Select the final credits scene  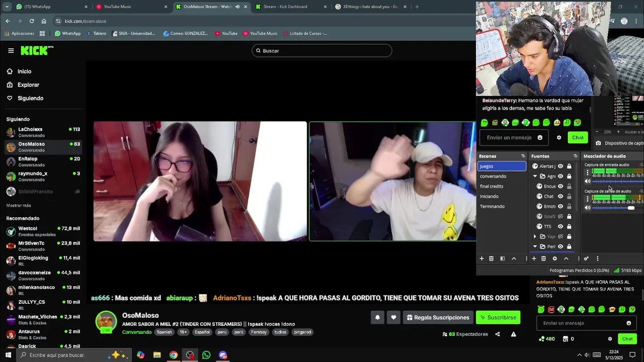point(502,186)
